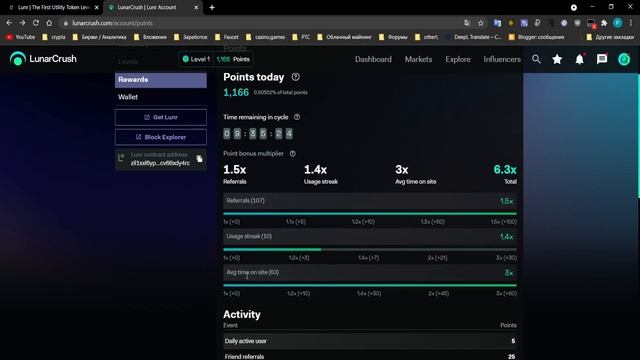This screenshot has height=360, width=640.
Task: Open the Chrome profile avatar
Action: (618, 23)
